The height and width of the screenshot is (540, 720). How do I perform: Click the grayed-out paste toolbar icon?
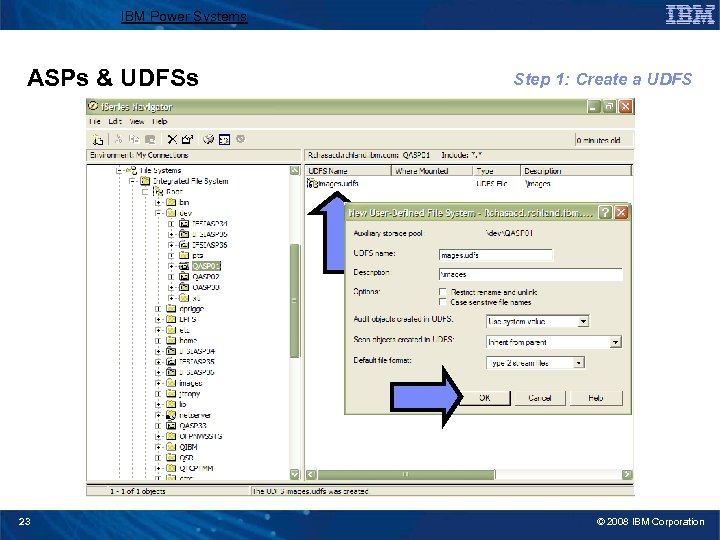(x=150, y=140)
